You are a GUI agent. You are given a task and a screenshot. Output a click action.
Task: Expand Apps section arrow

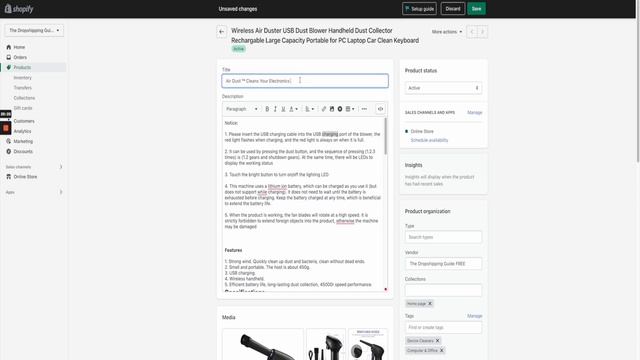(x=61, y=192)
